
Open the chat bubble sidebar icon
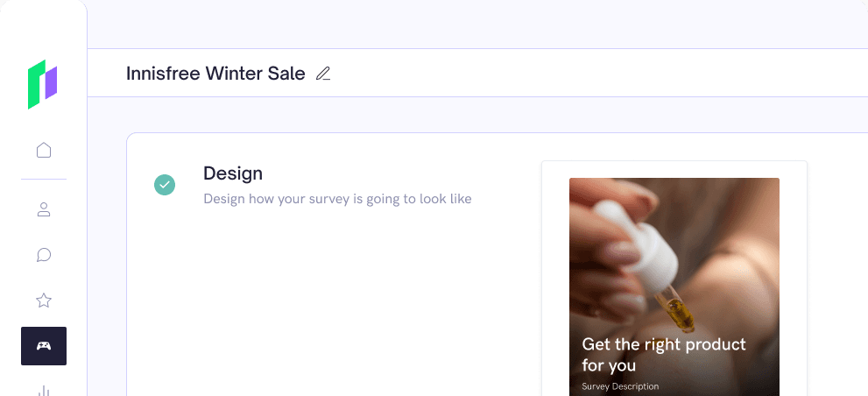click(44, 255)
